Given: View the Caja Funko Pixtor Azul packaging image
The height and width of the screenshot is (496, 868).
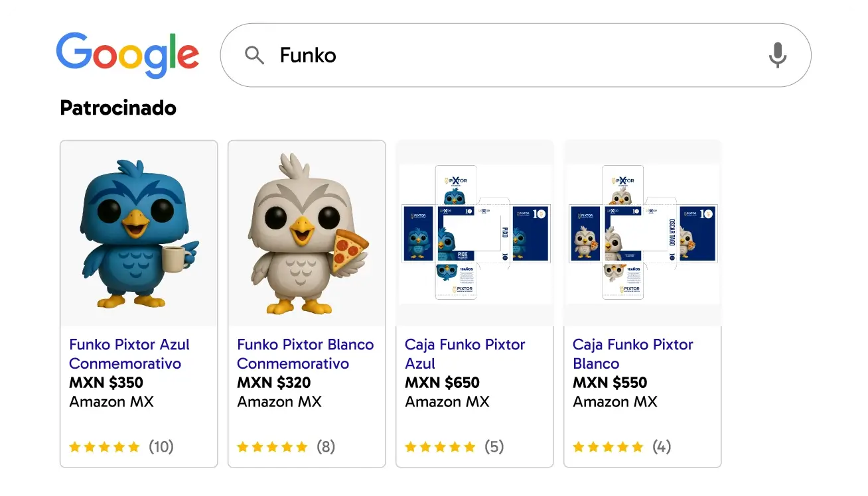Looking at the screenshot, I should coord(474,232).
